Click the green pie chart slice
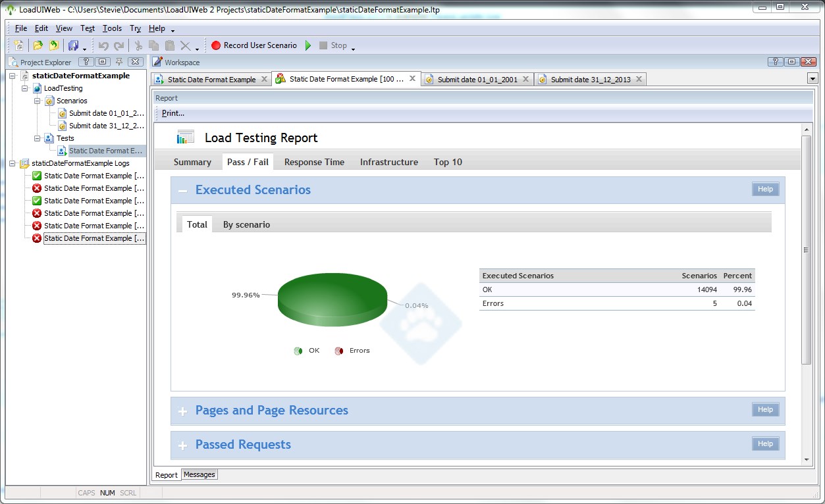825x504 pixels. pyautogui.click(x=332, y=299)
